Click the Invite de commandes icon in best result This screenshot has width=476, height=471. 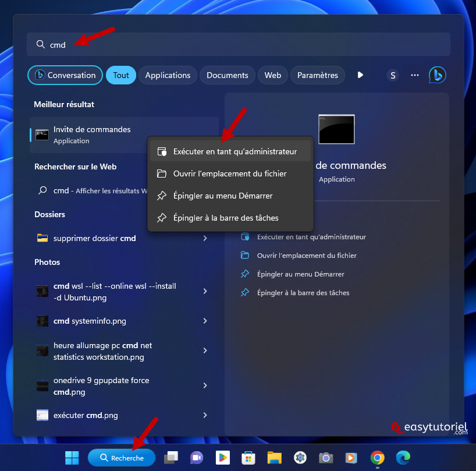pos(42,135)
